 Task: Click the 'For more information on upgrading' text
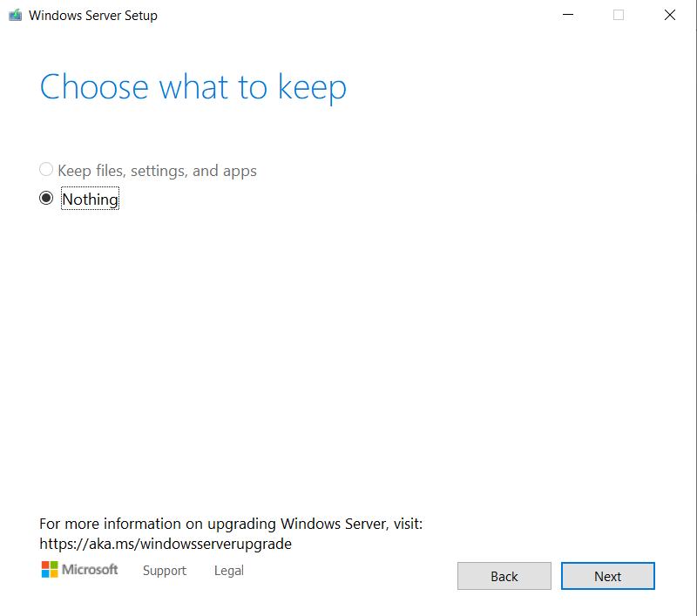coord(157,524)
